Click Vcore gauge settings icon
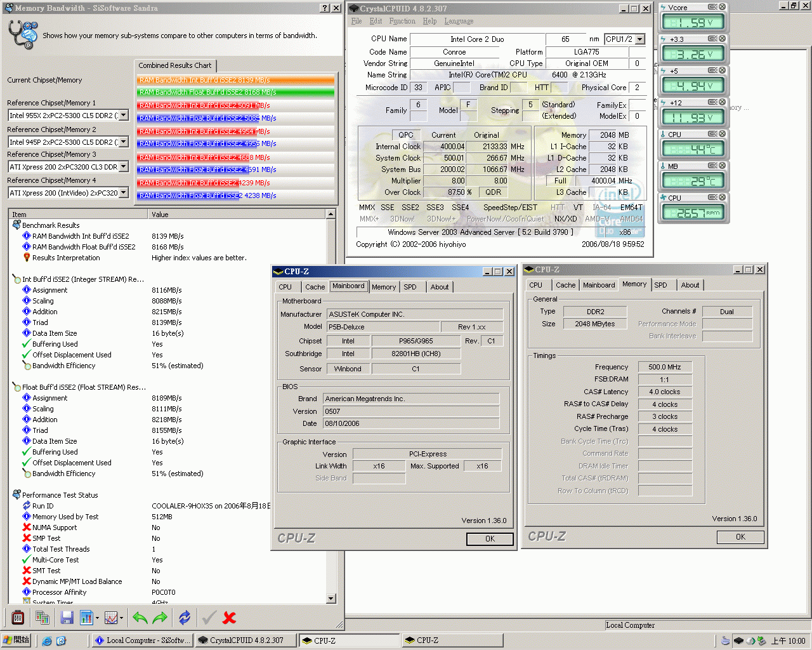The width and height of the screenshot is (812, 650). pyautogui.click(x=712, y=7)
